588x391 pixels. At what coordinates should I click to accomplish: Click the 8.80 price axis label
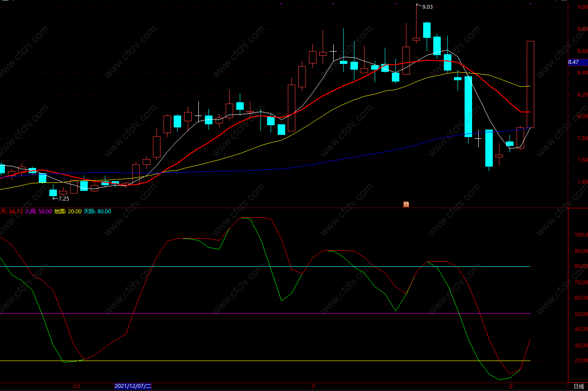582,29
